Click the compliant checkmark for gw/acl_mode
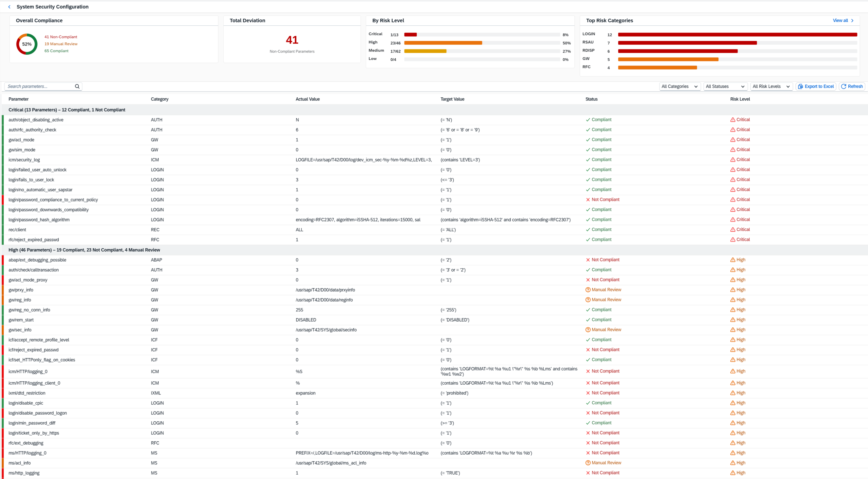The image size is (868, 479). (x=588, y=140)
